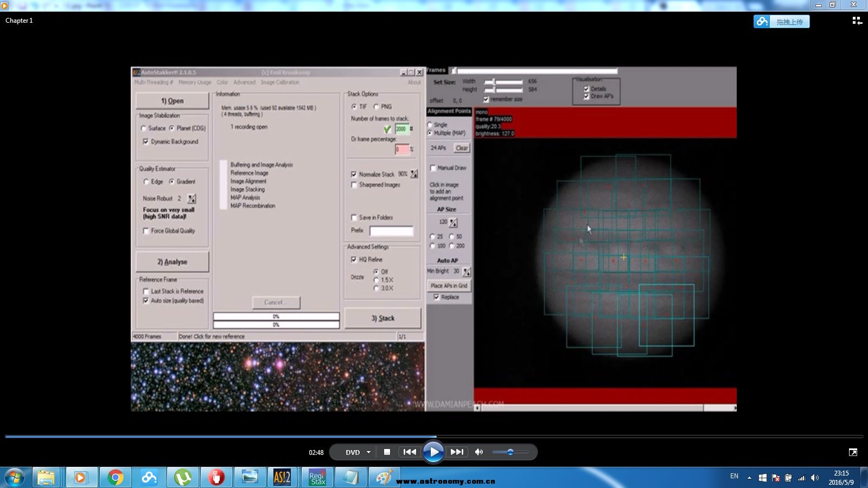Open uTorrent from taskbar

click(x=183, y=478)
